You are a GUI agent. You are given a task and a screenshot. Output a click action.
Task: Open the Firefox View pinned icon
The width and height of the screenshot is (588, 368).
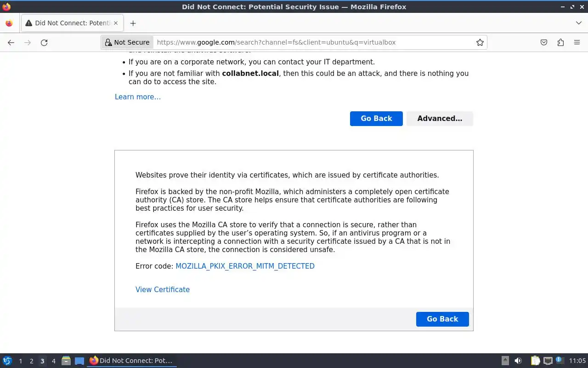pos(9,23)
